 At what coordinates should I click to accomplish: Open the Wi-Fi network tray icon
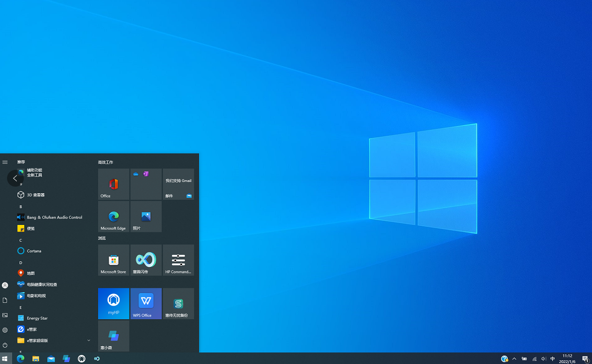click(534, 359)
